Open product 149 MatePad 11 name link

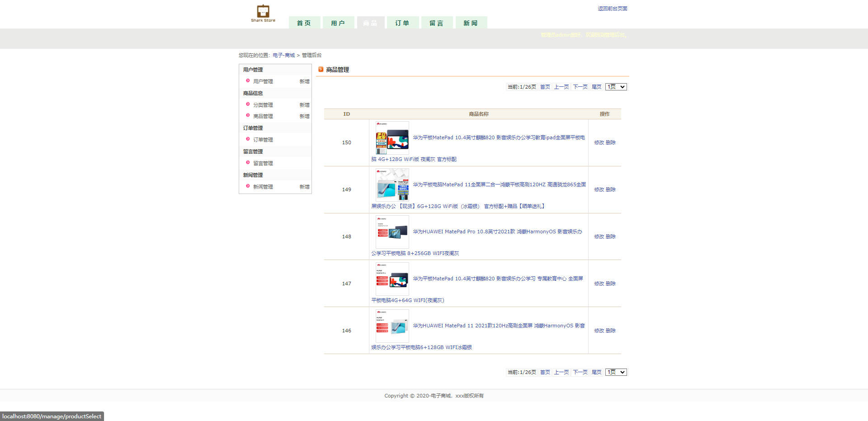(499, 184)
